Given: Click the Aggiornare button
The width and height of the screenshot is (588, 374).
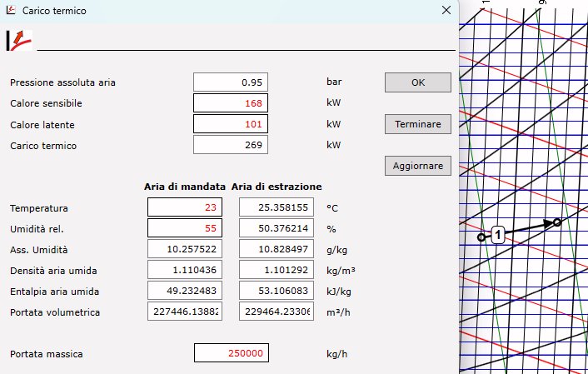Looking at the screenshot, I should 417,165.
